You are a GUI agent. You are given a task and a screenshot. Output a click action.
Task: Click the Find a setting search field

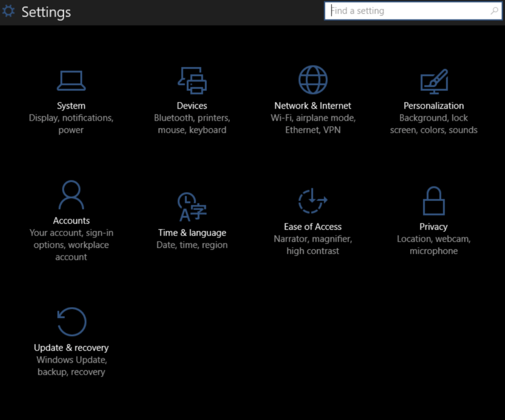412,10
